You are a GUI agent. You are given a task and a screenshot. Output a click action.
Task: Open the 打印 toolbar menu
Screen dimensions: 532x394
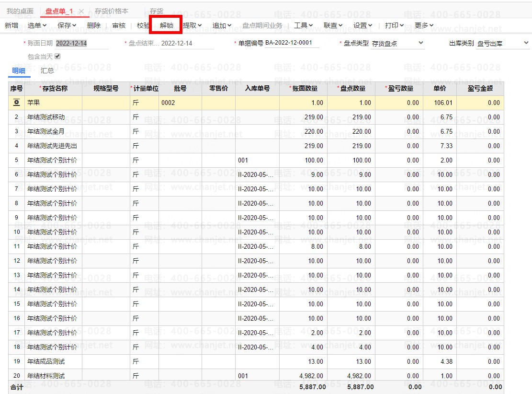click(394, 25)
